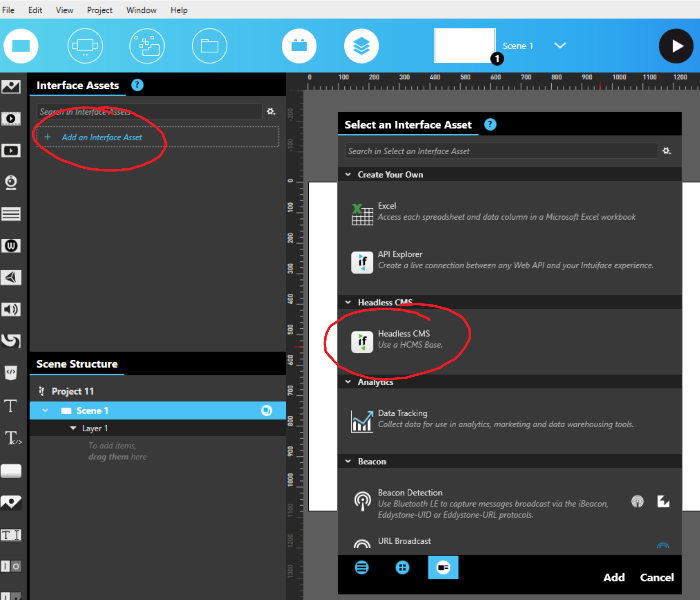This screenshot has height=600, width=700.
Task: Switch dialog to list view
Action: tap(362, 567)
